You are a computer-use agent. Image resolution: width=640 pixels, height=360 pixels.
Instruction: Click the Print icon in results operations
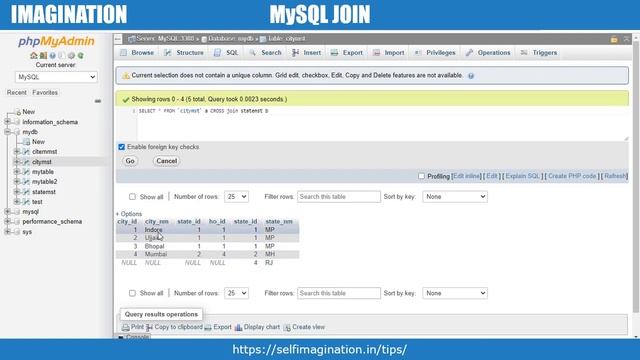126,327
